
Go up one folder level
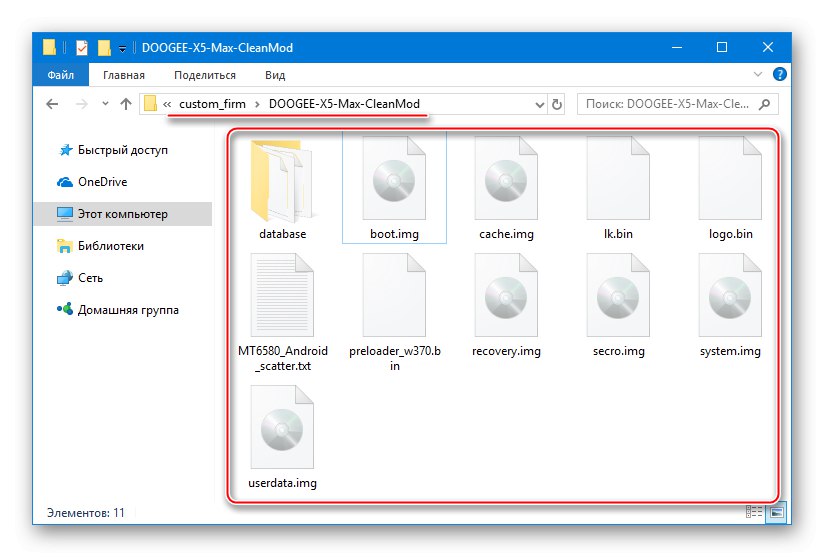[126, 104]
